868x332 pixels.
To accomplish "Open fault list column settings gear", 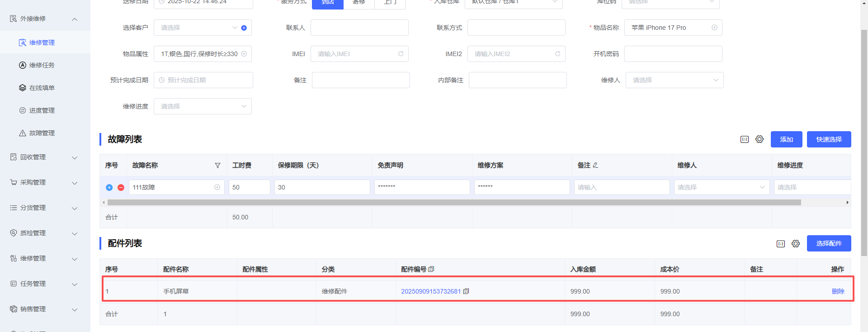I will pyautogui.click(x=759, y=139).
